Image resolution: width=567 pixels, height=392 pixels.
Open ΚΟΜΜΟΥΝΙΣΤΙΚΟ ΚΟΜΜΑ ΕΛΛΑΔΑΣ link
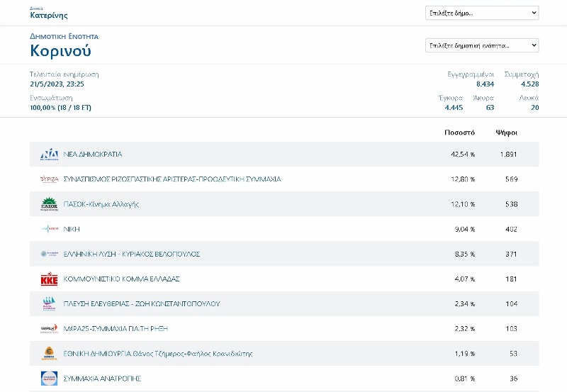click(x=121, y=279)
